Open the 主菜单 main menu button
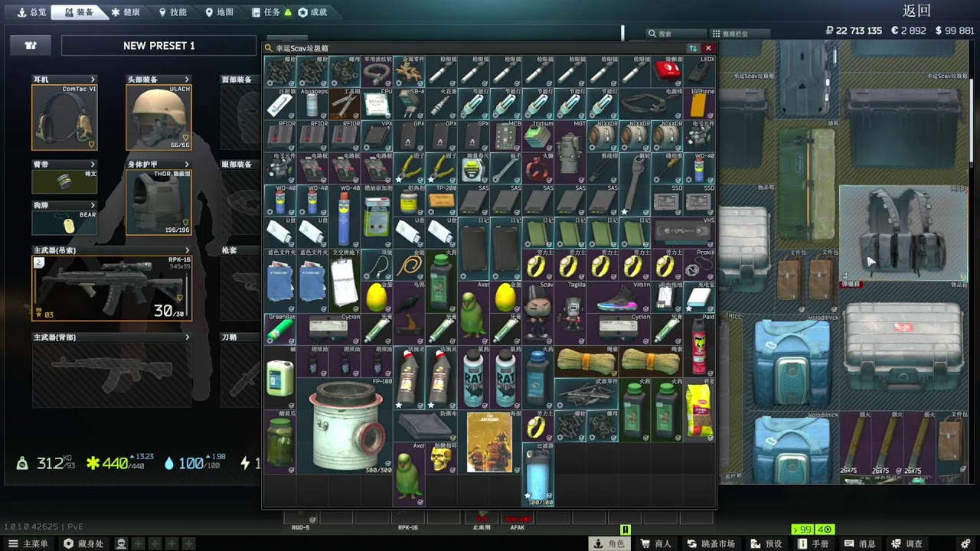The width and height of the screenshot is (980, 551). coord(28,543)
